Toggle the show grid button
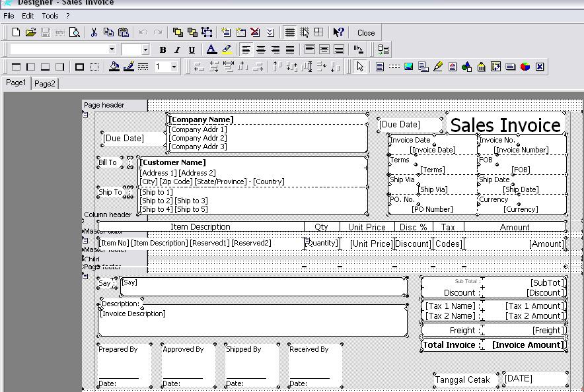 (x=290, y=32)
